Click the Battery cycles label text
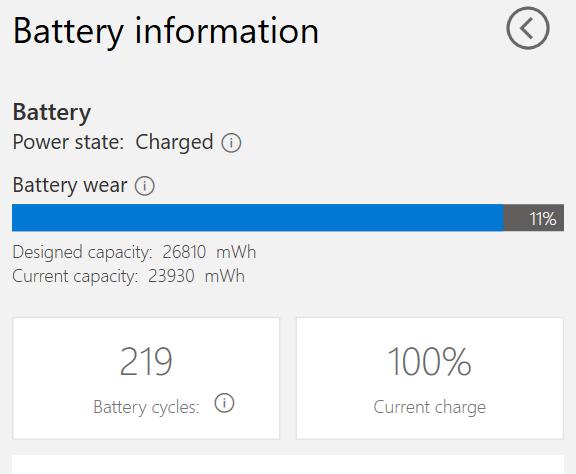 click(146, 407)
